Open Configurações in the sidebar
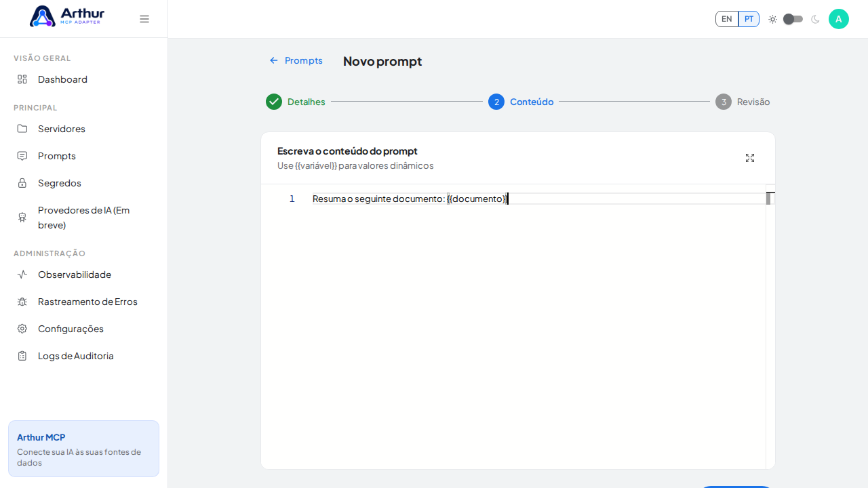Image resolution: width=868 pixels, height=488 pixels. click(x=83, y=329)
